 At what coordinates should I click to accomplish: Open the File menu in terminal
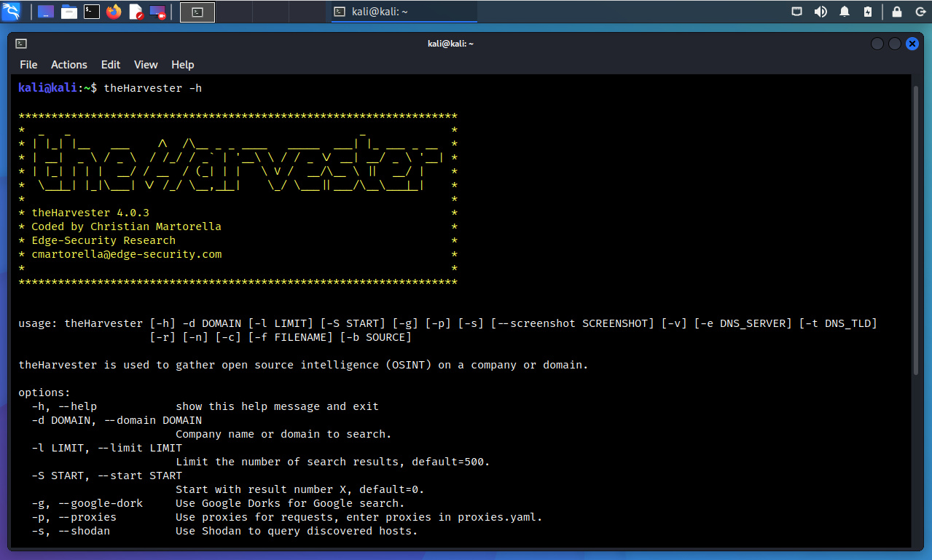click(28, 65)
